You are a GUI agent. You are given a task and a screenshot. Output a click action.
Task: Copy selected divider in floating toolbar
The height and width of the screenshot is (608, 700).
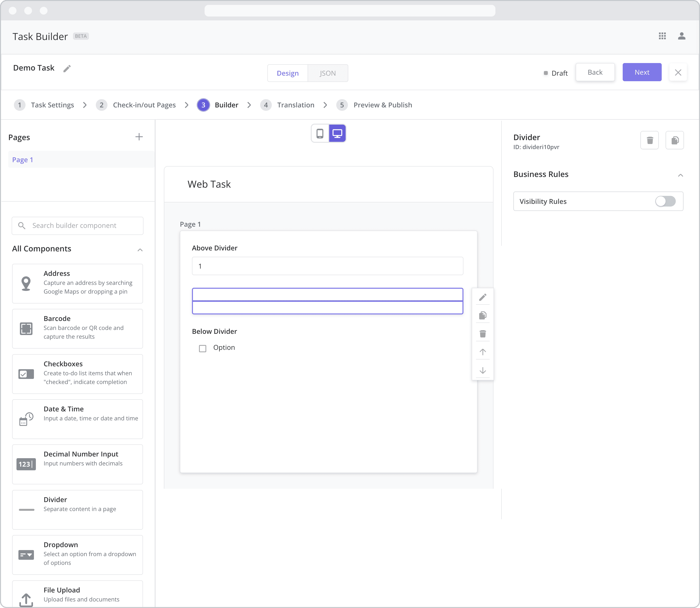tap(483, 316)
